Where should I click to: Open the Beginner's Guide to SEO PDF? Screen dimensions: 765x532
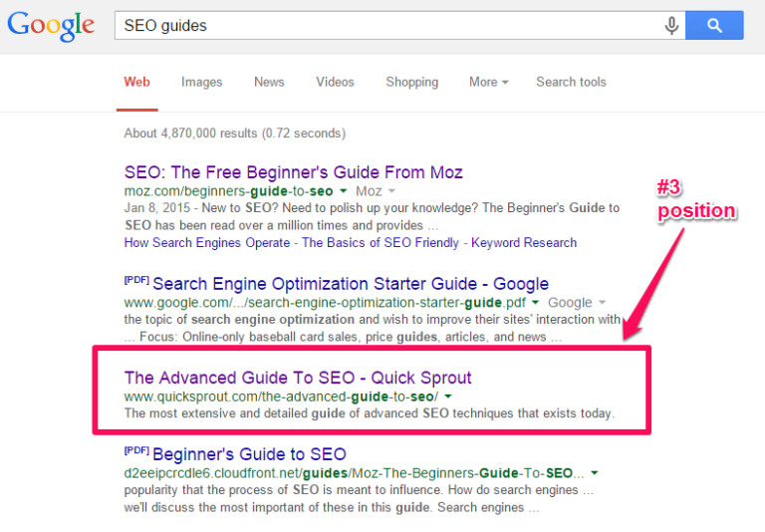point(249,454)
